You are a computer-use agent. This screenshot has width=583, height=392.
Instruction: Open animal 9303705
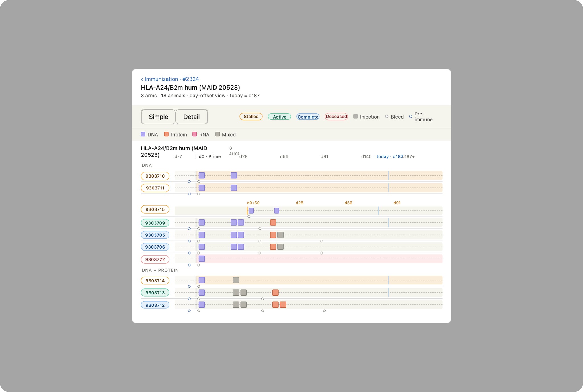point(155,235)
